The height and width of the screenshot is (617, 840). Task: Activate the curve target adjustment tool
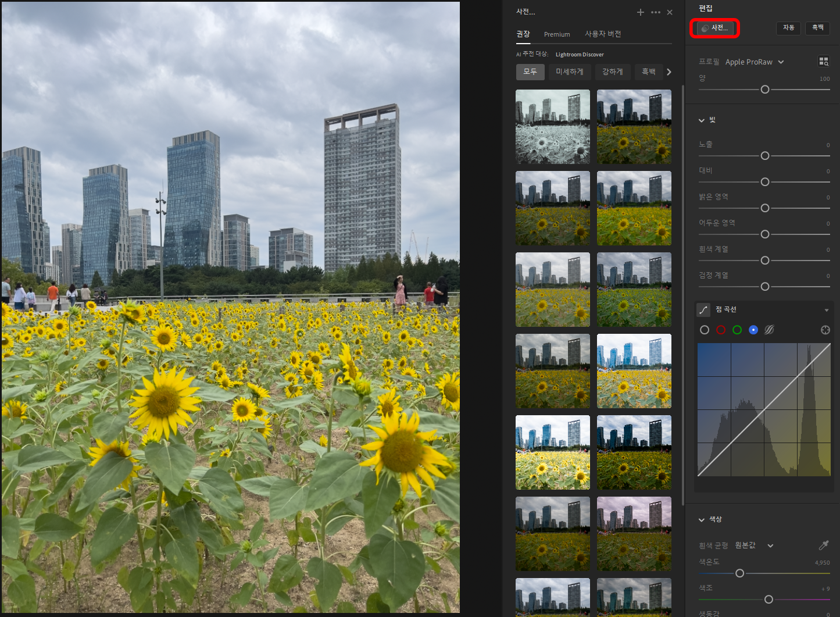click(825, 330)
